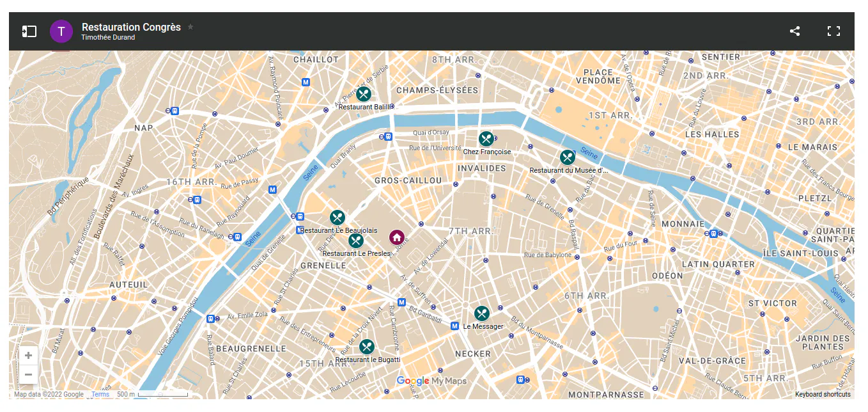Click the PLACE VENDÔME label
The image size is (868, 412).
tap(598, 77)
